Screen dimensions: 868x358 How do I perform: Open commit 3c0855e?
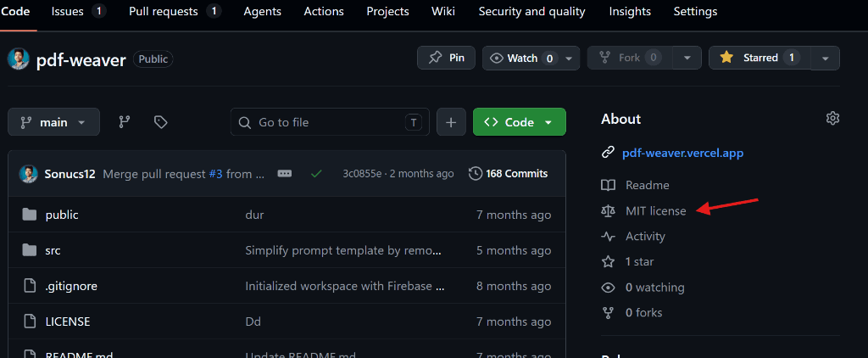(362, 173)
